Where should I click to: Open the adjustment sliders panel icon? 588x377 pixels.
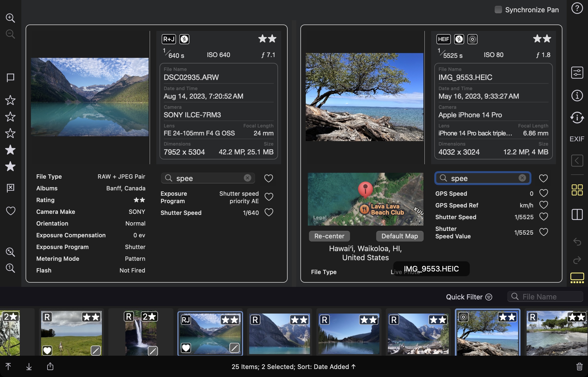point(577,73)
